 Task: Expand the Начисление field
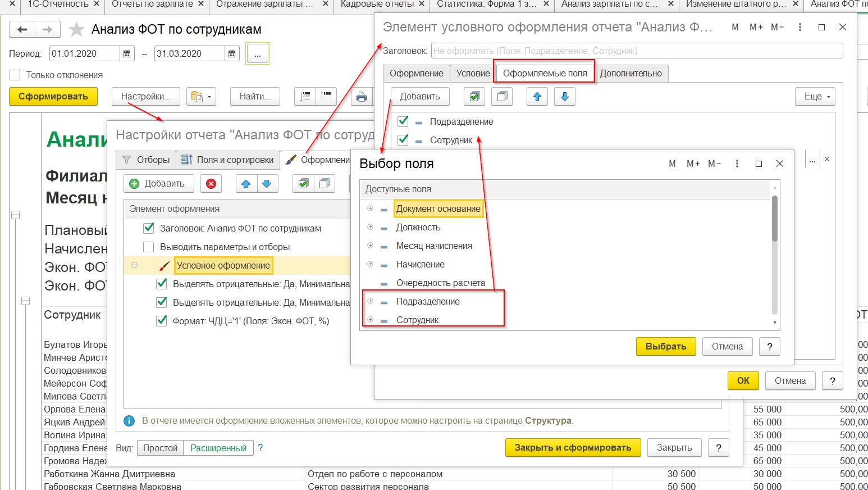(x=371, y=264)
